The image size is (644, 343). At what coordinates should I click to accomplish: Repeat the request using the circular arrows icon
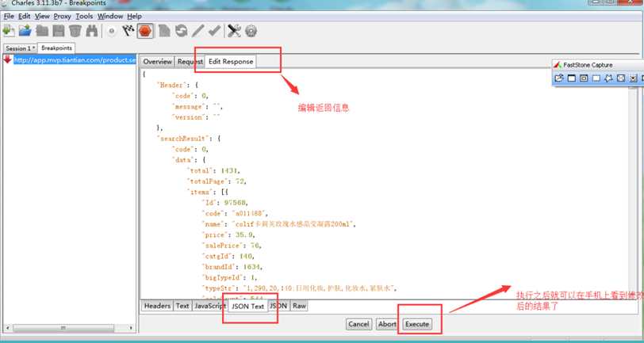point(181,31)
